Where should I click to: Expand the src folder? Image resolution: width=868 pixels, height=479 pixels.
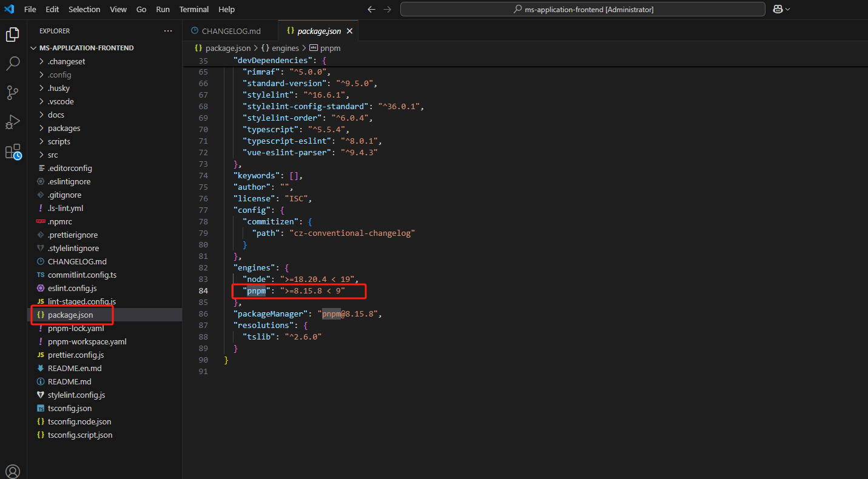tap(53, 155)
